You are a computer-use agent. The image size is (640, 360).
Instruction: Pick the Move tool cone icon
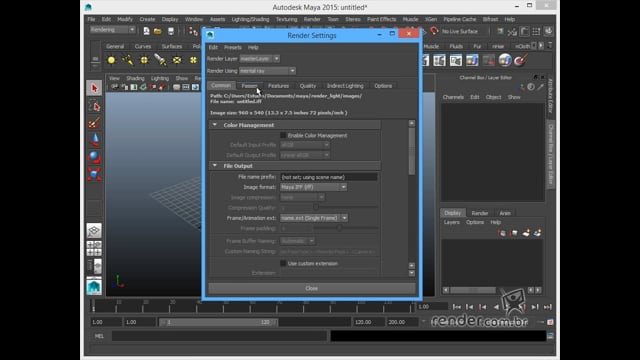94,140
